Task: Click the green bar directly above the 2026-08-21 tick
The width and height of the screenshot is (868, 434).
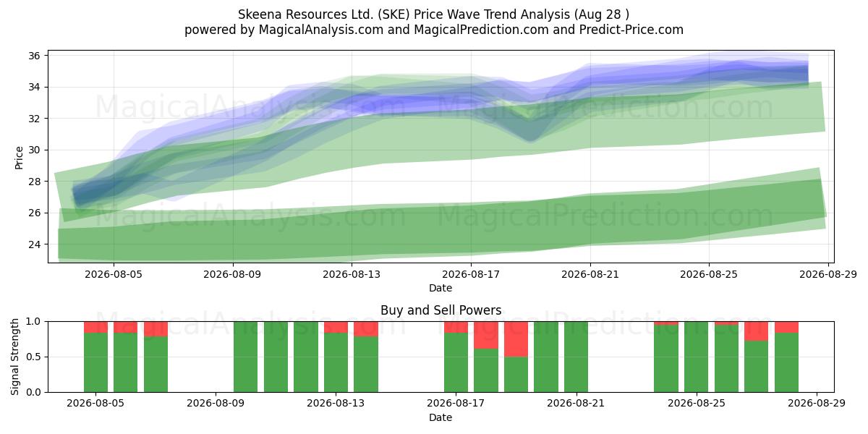Action: 576,357
